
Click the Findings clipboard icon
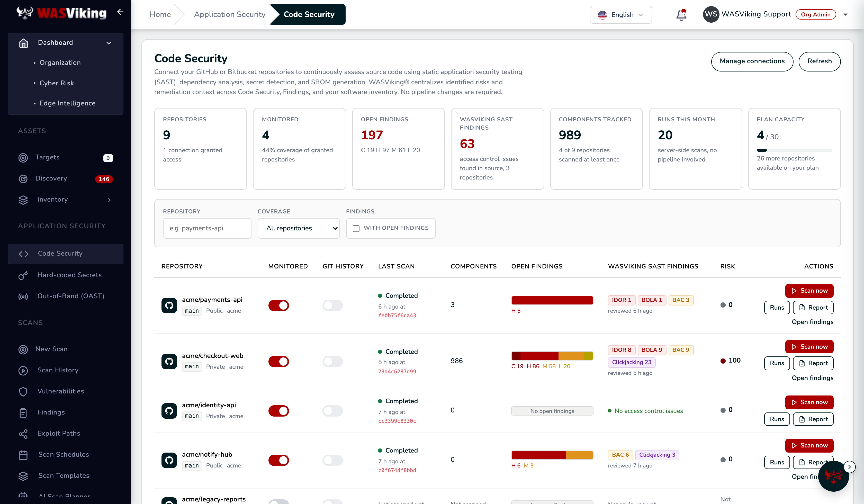tap(23, 413)
